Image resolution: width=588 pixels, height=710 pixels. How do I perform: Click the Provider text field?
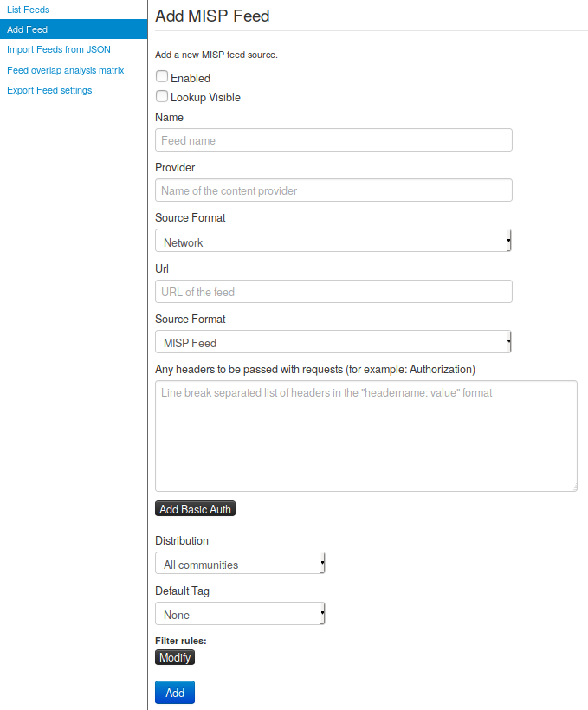pos(333,190)
